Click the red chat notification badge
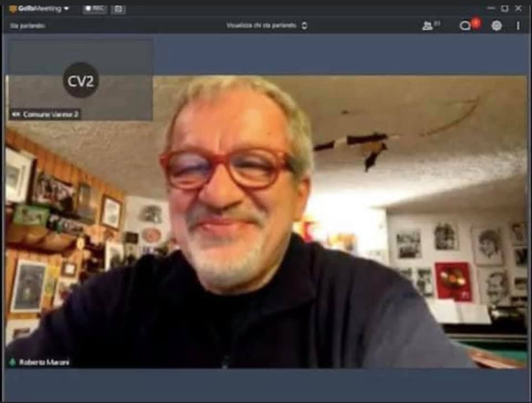Image resolution: width=532 pixels, height=403 pixels. click(x=475, y=23)
